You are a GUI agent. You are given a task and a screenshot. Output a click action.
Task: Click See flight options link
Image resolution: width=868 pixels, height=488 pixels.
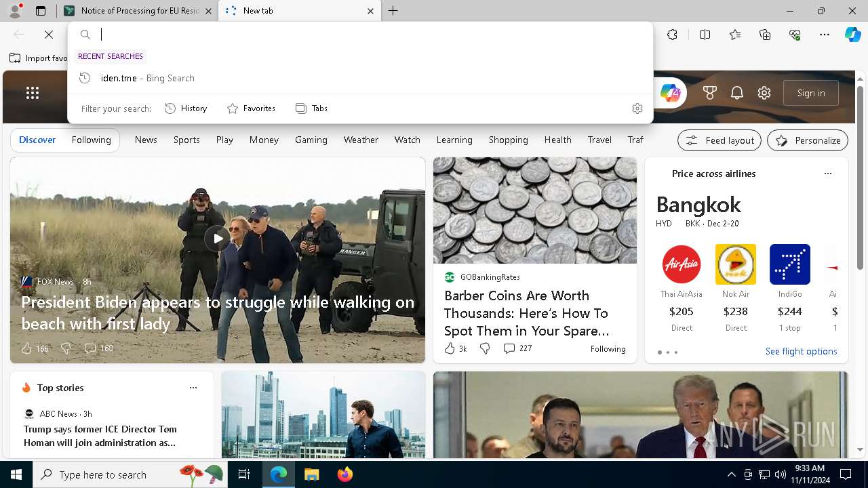tap(802, 351)
